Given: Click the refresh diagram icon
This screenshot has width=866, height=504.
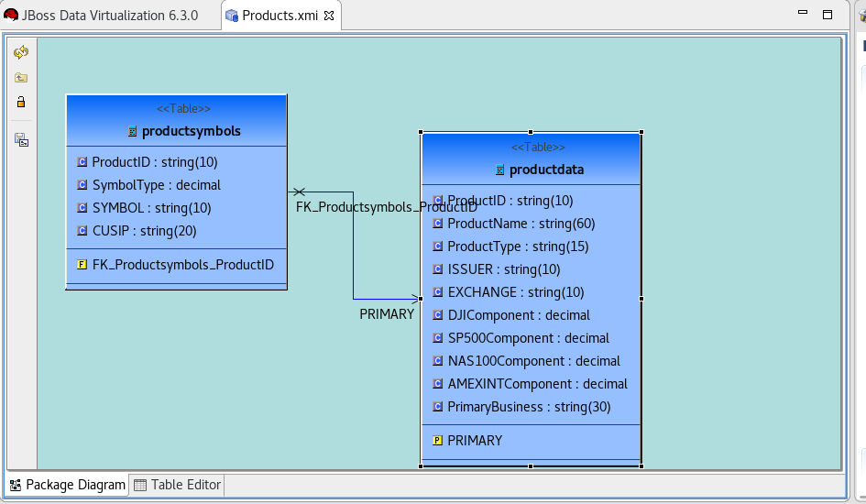Looking at the screenshot, I should (x=21, y=53).
